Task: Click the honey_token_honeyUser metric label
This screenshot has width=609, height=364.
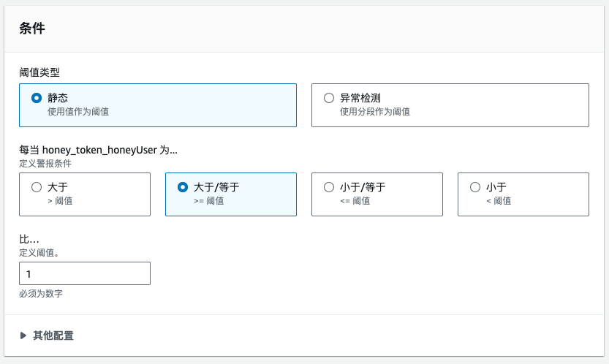Action: click(99, 150)
